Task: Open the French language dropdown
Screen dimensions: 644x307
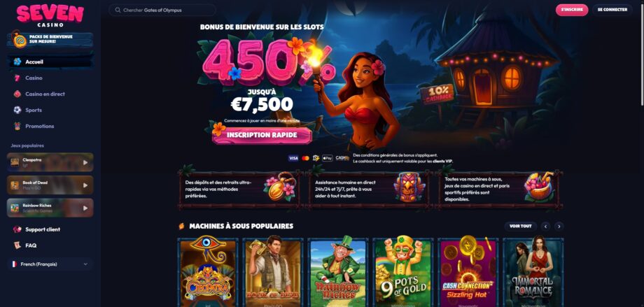Action: (x=50, y=264)
